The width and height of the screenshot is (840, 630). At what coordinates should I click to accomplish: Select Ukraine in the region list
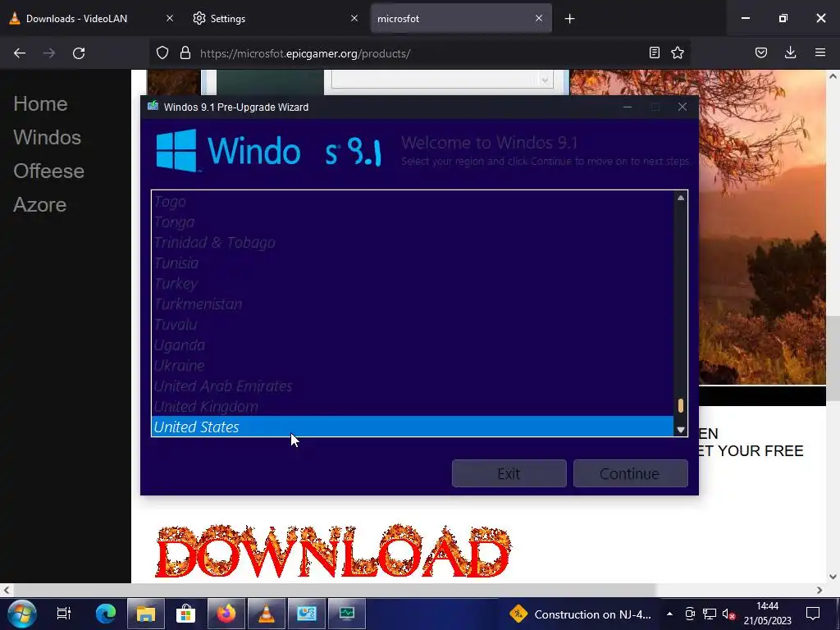coord(412,365)
